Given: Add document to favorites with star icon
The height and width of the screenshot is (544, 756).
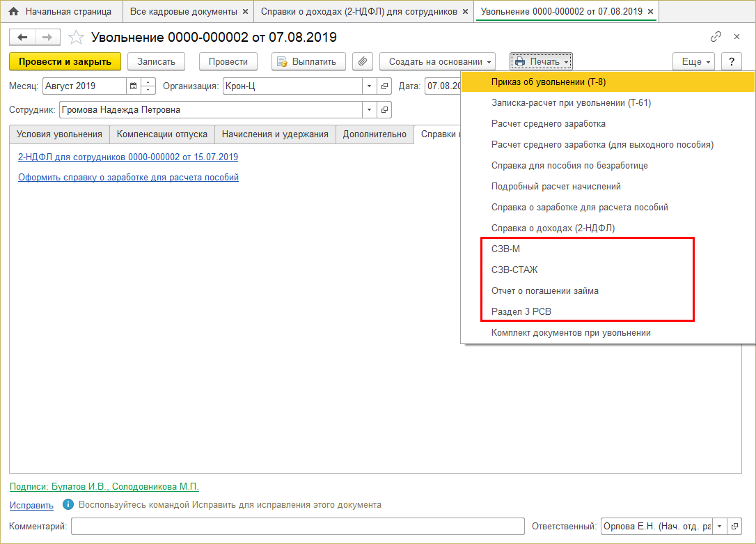Looking at the screenshot, I should click(x=77, y=37).
